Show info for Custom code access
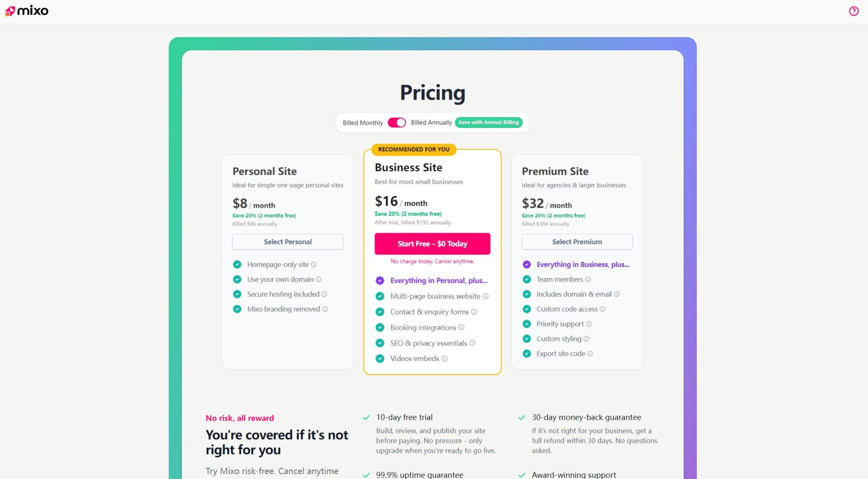 (602, 309)
